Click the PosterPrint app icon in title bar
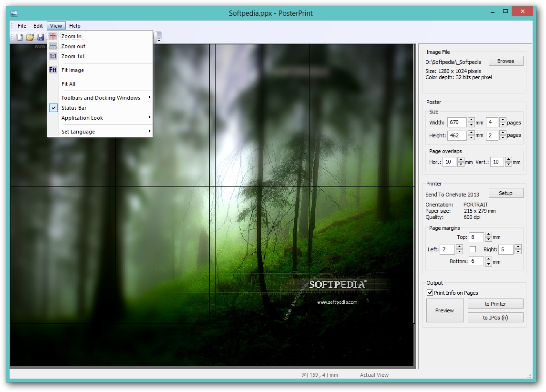The image size is (546, 392). click(x=14, y=13)
